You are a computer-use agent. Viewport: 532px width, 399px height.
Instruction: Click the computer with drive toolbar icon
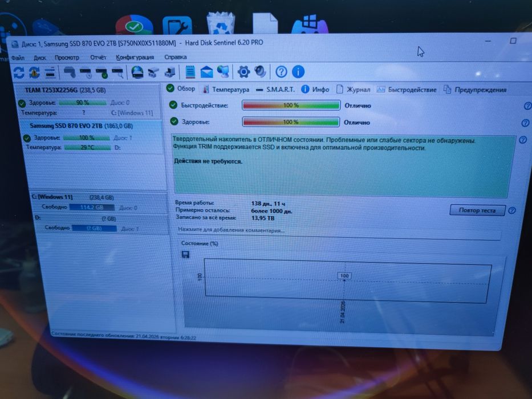click(170, 72)
